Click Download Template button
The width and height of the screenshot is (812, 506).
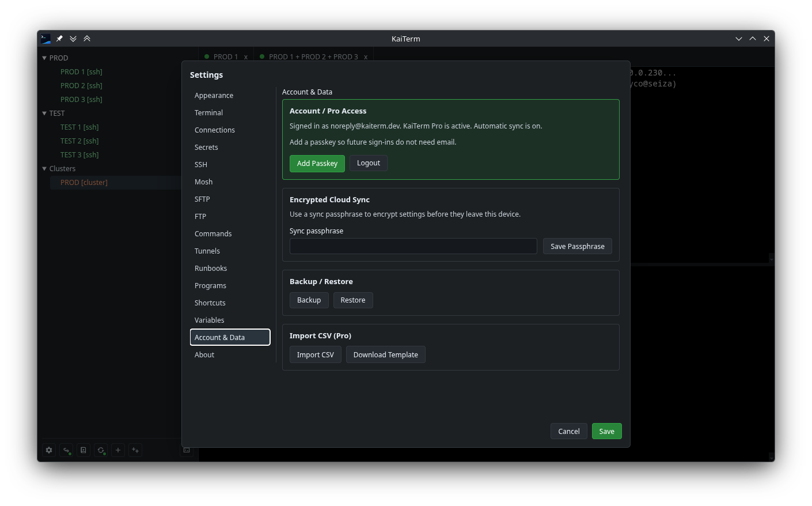point(386,354)
